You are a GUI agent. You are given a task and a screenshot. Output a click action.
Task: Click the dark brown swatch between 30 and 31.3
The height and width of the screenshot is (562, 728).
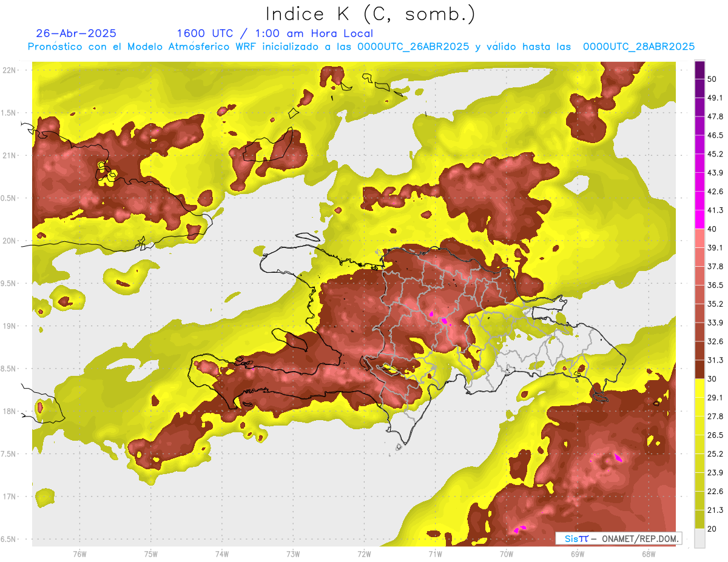699,369
